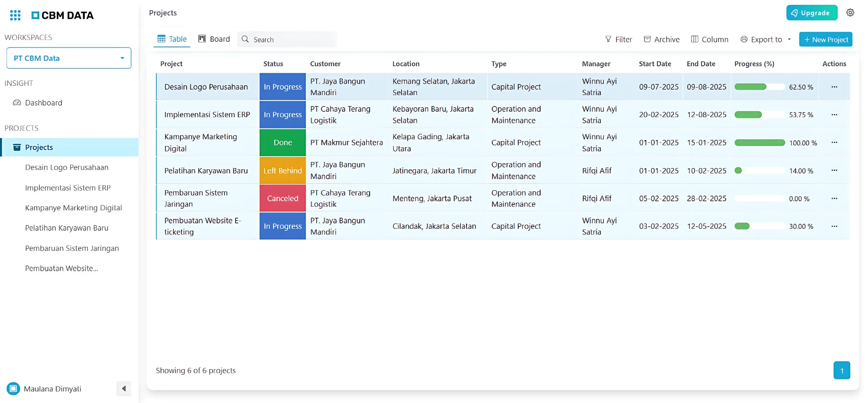The height and width of the screenshot is (403, 868).
Task: Select the Table view tab
Action: point(172,39)
